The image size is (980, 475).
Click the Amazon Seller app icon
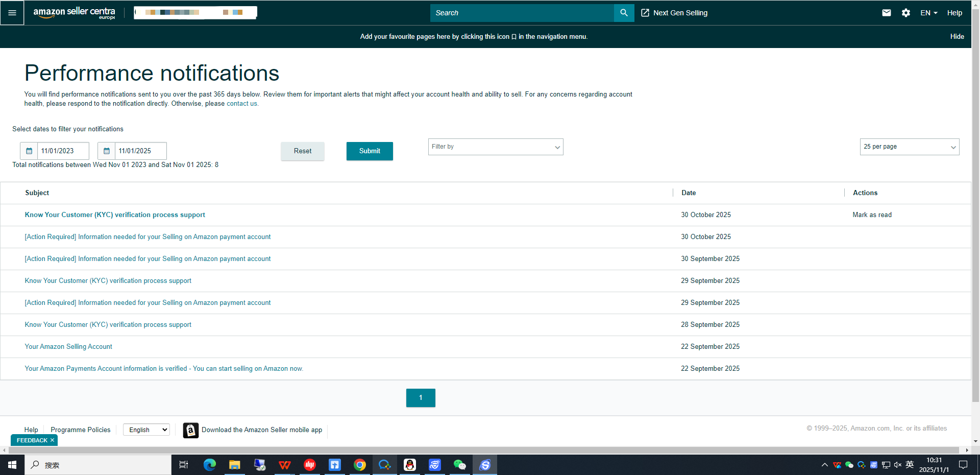(191, 430)
